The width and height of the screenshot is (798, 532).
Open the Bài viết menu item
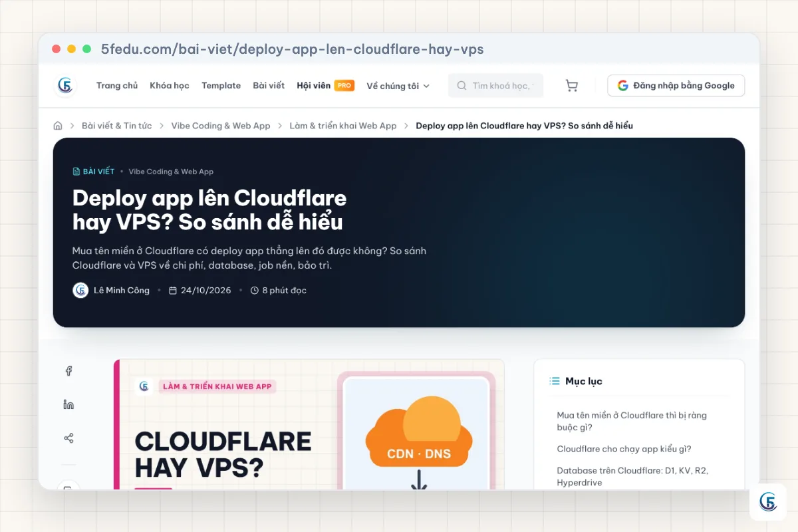[269, 86]
